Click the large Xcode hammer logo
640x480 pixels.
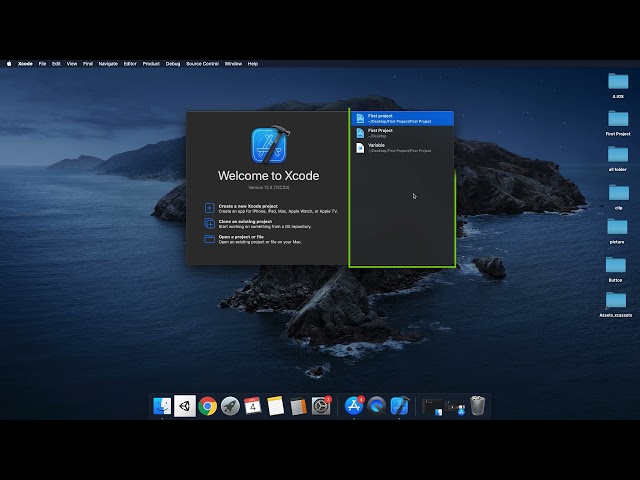coord(270,144)
